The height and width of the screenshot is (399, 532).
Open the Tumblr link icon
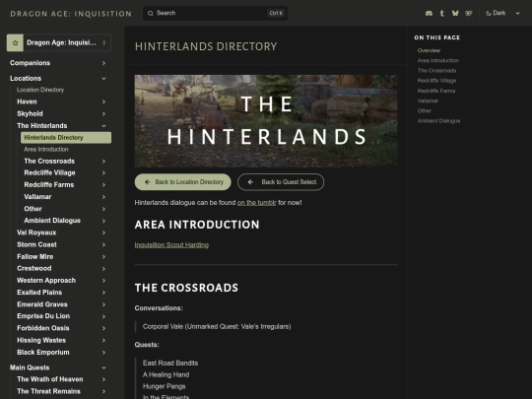tap(441, 13)
